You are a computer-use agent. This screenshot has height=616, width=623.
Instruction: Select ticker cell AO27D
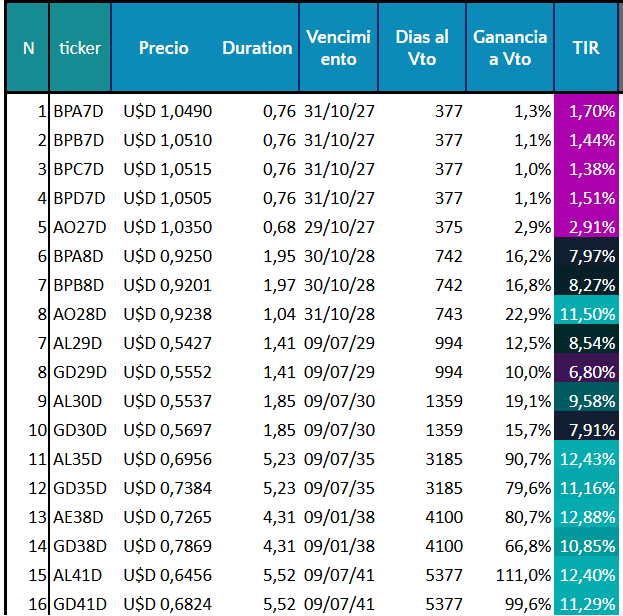coord(79,227)
